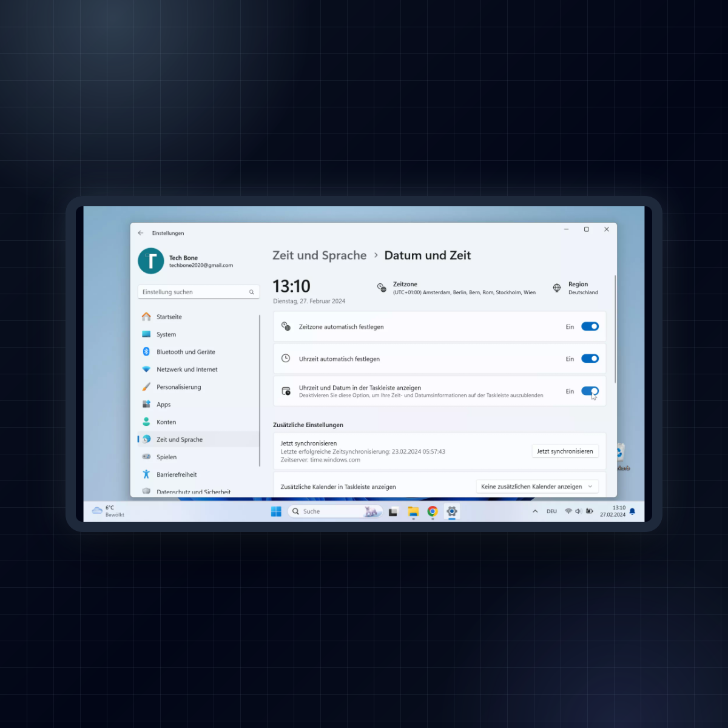This screenshot has height=728, width=728.
Task: Click the volume speaker tray icon
Action: point(578,511)
